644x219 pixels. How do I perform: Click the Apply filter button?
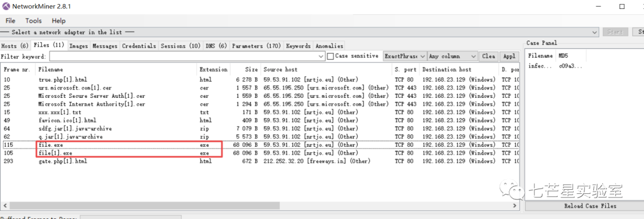tap(509, 56)
